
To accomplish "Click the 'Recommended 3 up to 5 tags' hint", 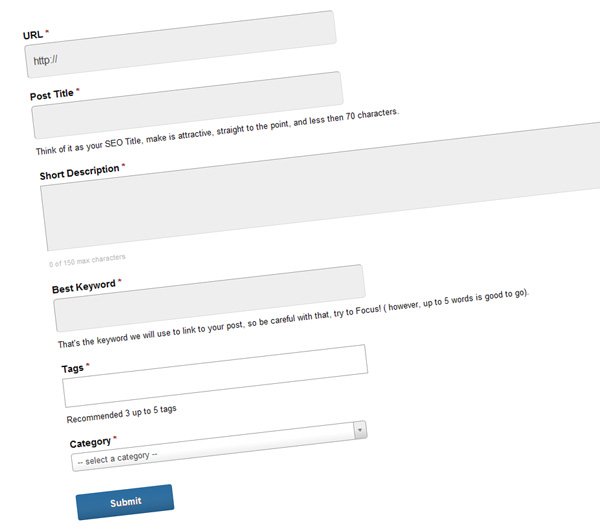I will (x=121, y=414).
